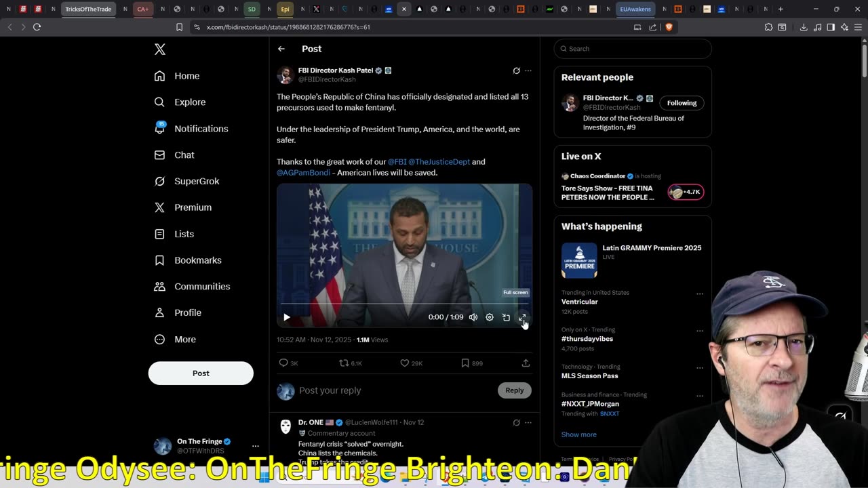Open video settings gear
The width and height of the screenshot is (868, 488).
pos(490,317)
